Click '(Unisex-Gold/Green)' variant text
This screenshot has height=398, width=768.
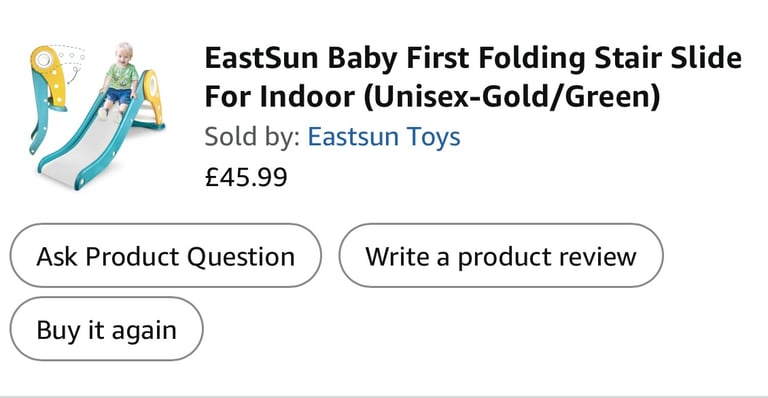pos(512,96)
